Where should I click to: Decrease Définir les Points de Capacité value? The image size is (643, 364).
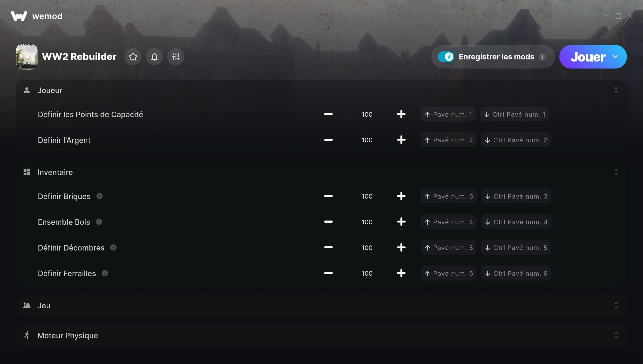[328, 114]
